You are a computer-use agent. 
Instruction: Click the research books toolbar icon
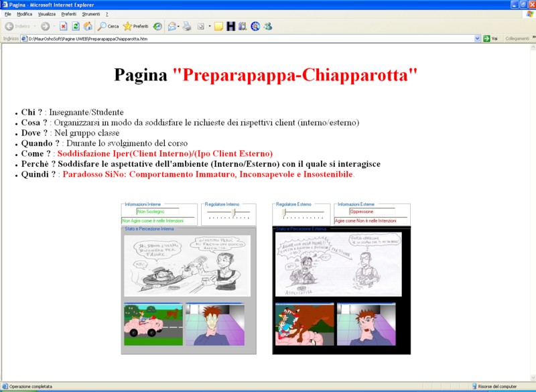pos(243,26)
